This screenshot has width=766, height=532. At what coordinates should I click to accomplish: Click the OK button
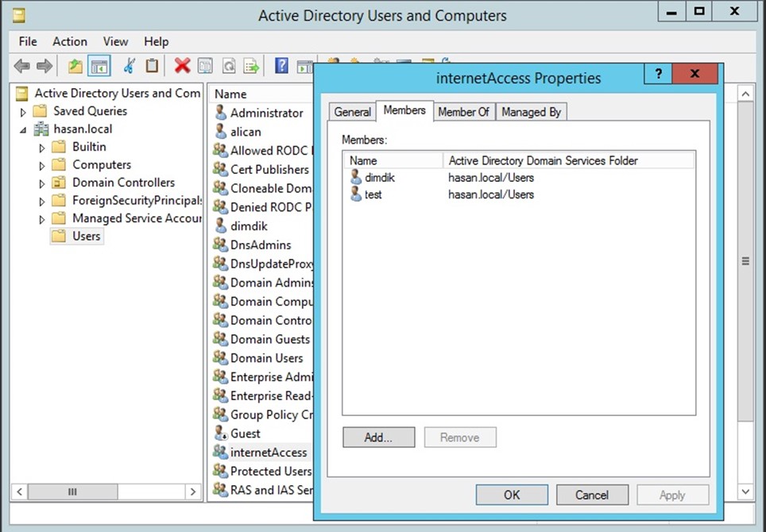(512, 495)
